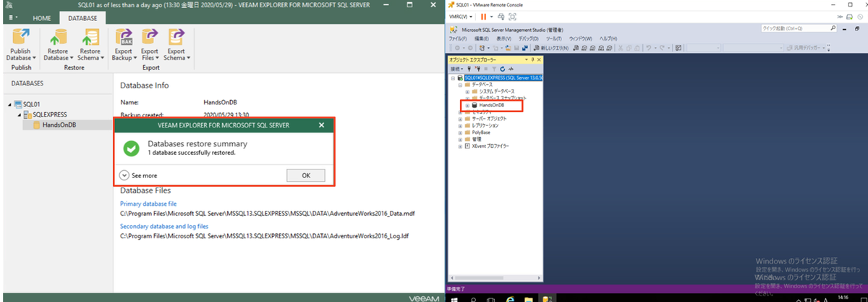Close the restore summary dialog with X
Viewport: 868px width, 302px height.
(322, 125)
